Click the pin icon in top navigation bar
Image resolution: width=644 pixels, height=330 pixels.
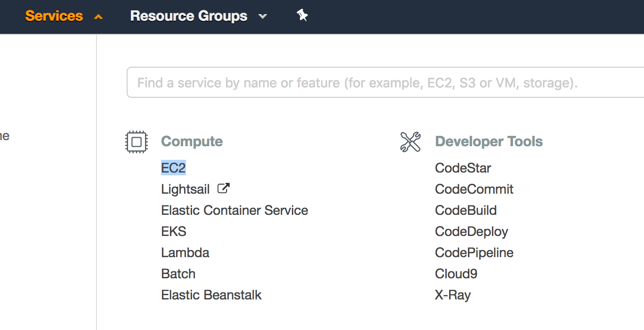(302, 16)
